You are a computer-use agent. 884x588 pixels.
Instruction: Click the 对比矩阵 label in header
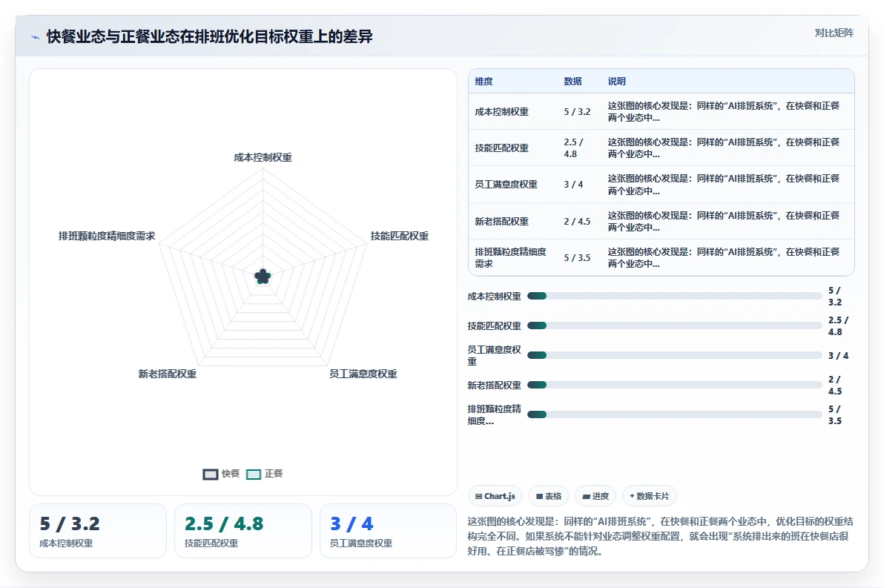[834, 33]
